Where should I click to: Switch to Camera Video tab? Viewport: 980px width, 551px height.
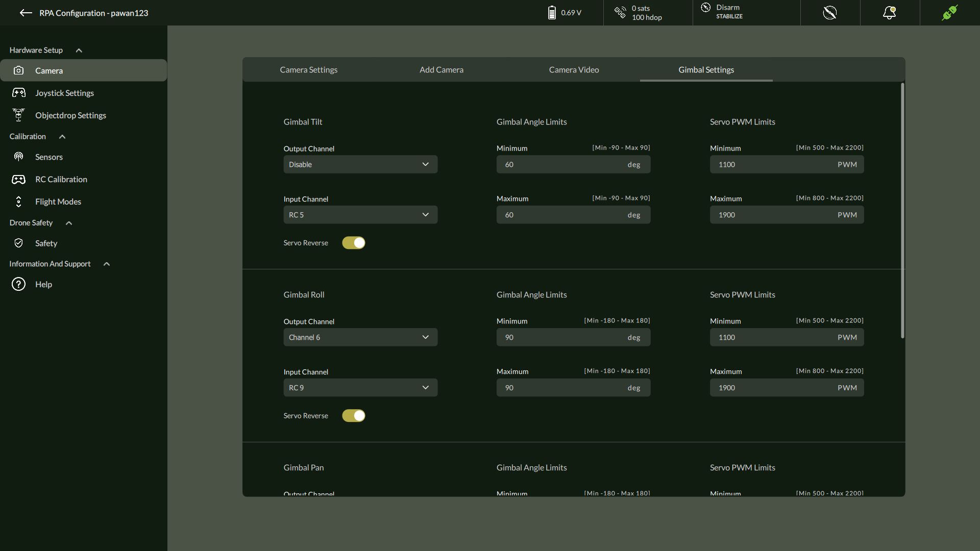[574, 70]
